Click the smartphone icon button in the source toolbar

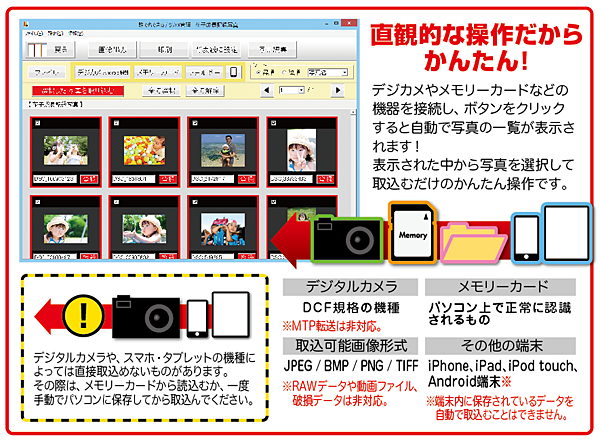[233, 73]
